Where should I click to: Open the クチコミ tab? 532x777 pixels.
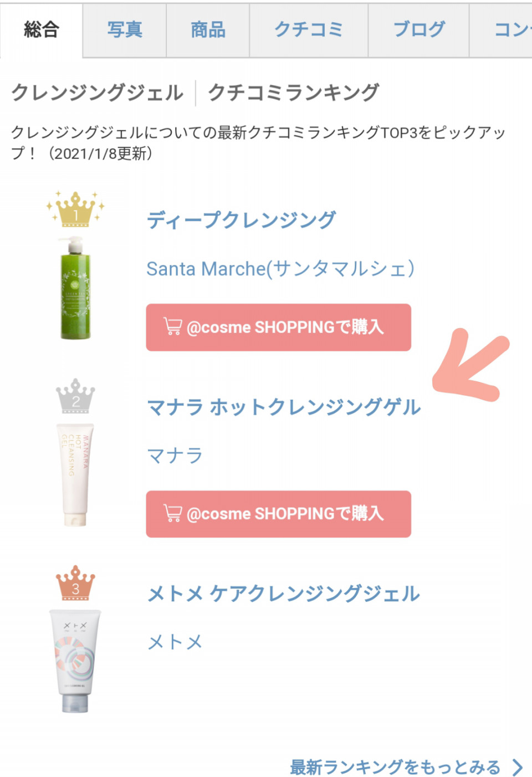point(309,30)
